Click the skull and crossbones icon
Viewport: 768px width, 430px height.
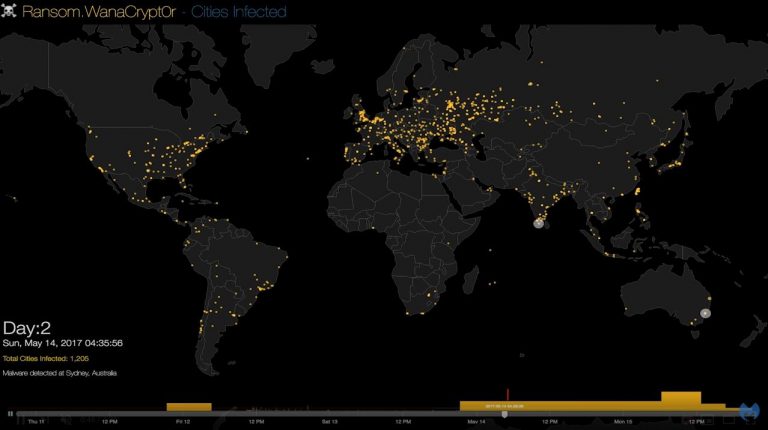tap(9, 10)
